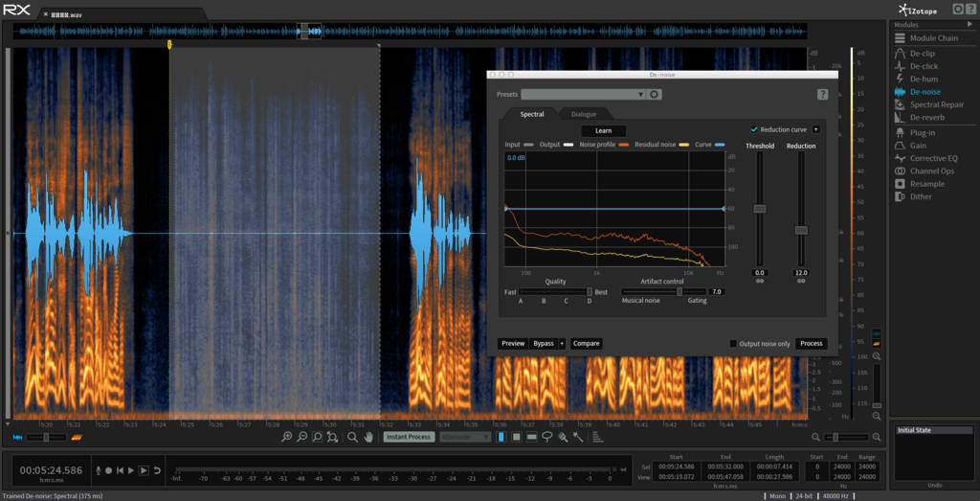980x501 pixels.
Task: Adjust the Threshold slider handle
Action: coord(760,208)
